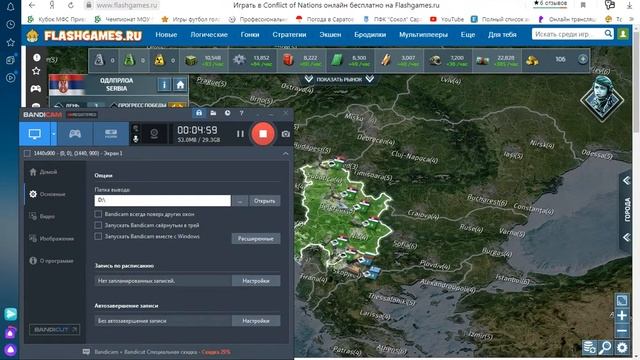Open the game settings gear icon
Viewport: 640px width, 360px height.
622,348
